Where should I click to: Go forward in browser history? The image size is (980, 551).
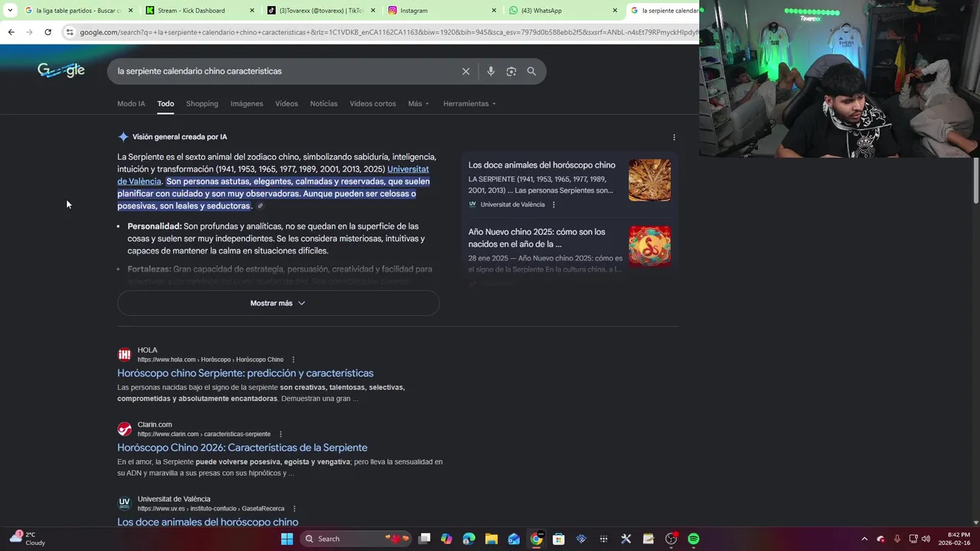tap(29, 32)
